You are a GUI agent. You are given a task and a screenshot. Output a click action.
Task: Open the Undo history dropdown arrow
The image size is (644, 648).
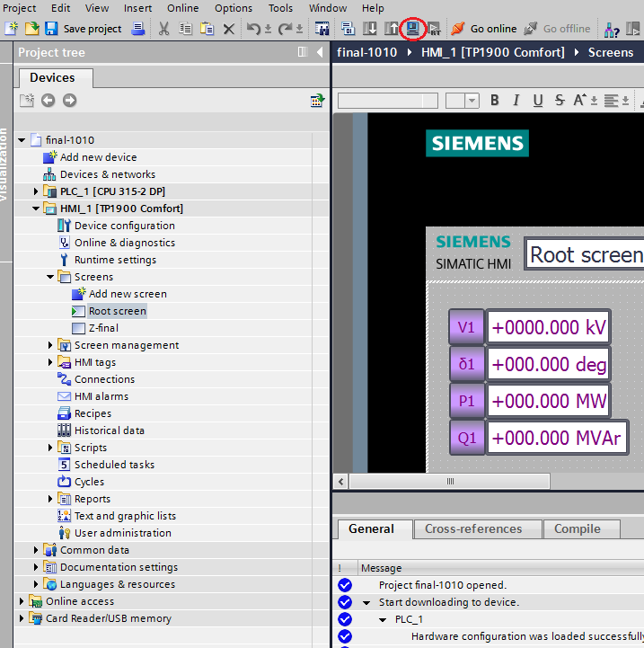[x=268, y=29]
